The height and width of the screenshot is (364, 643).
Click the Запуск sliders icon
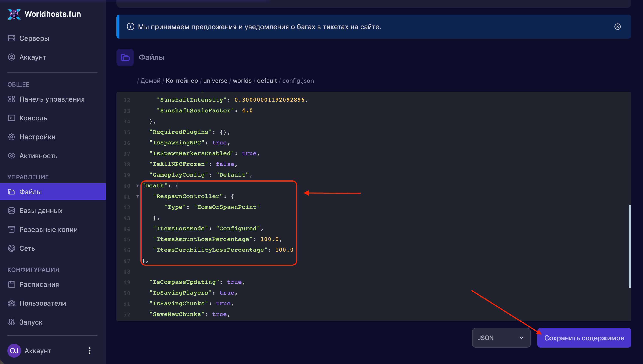click(12, 322)
